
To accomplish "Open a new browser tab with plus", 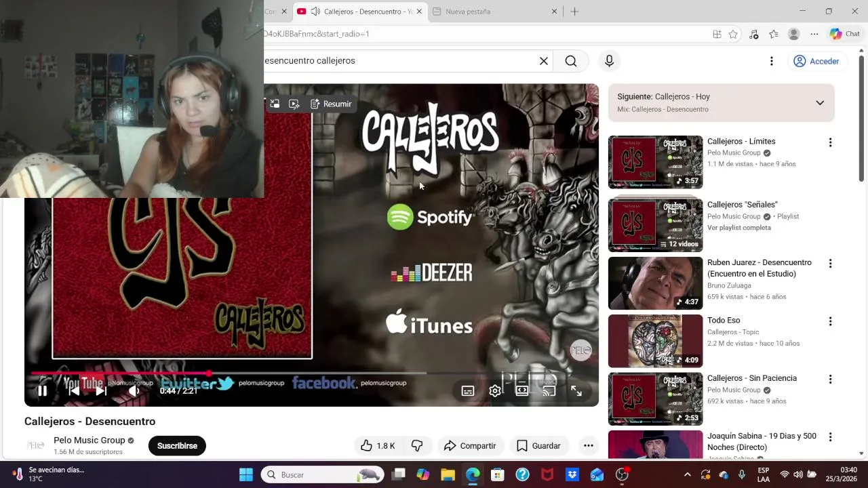I will coord(574,12).
